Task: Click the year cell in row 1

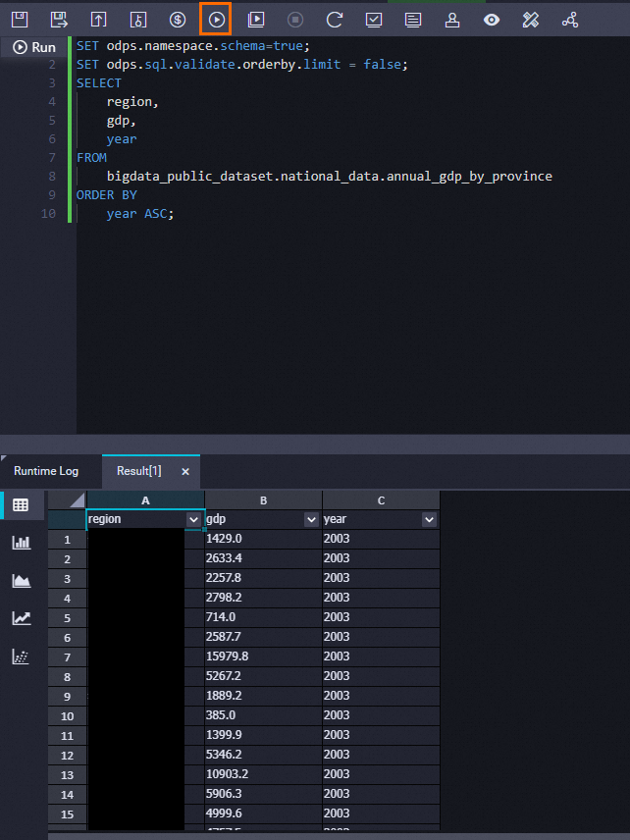Action: tap(381, 539)
